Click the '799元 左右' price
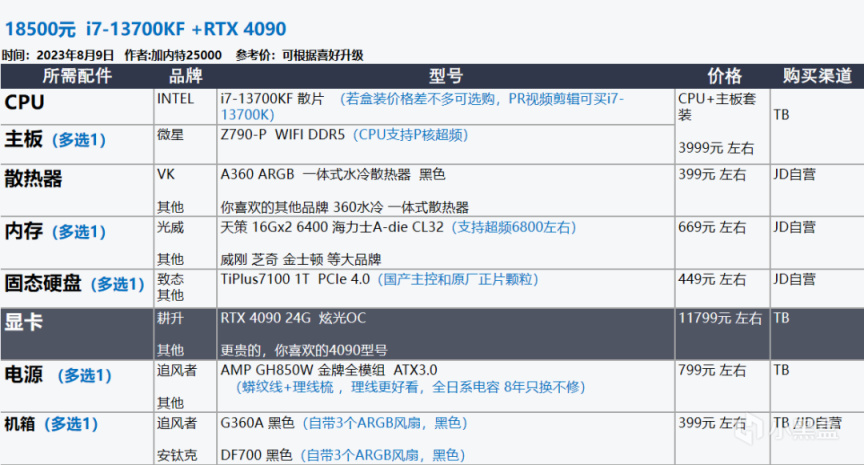Image resolution: width=864 pixels, height=465 pixels. tap(712, 370)
